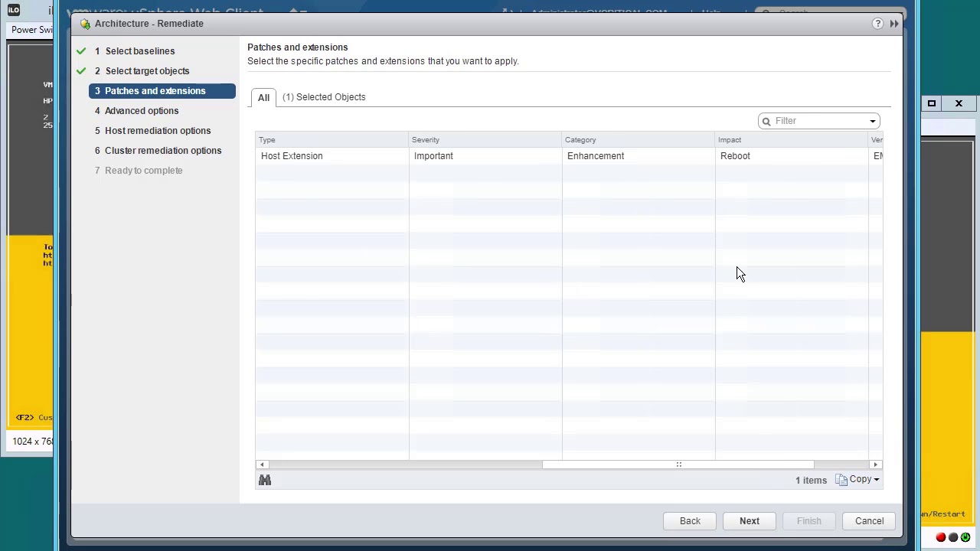Jump to step 4 Advanced options
Viewport: 980px width, 551px height.
pyautogui.click(x=141, y=111)
